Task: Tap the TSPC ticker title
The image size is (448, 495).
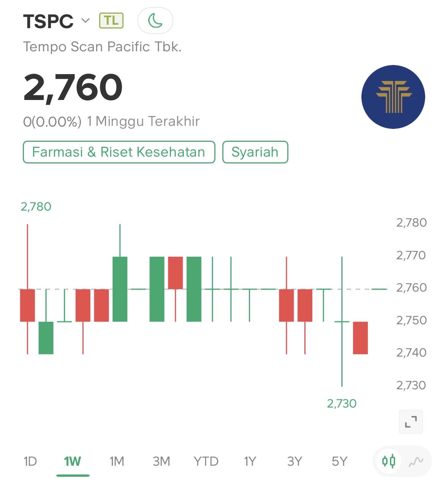Action: 48,21
